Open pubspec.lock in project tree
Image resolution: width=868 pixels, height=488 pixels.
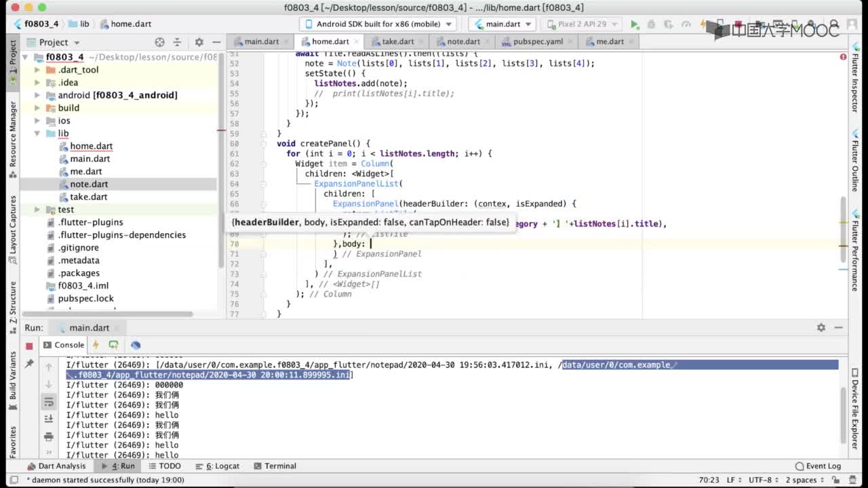coord(85,299)
